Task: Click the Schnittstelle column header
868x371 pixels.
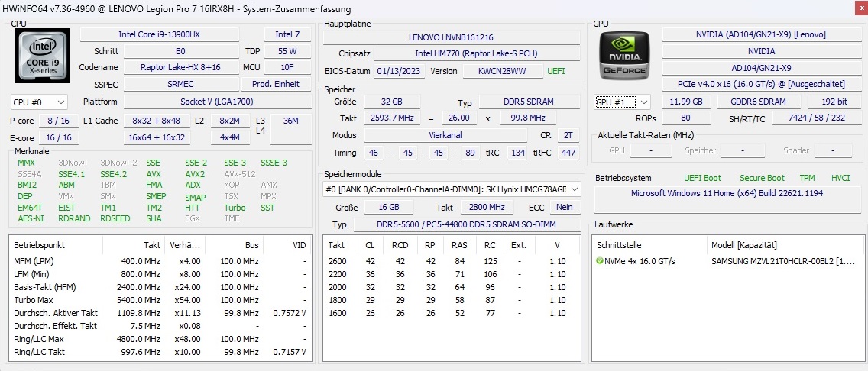Action: click(x=620, y=245)
